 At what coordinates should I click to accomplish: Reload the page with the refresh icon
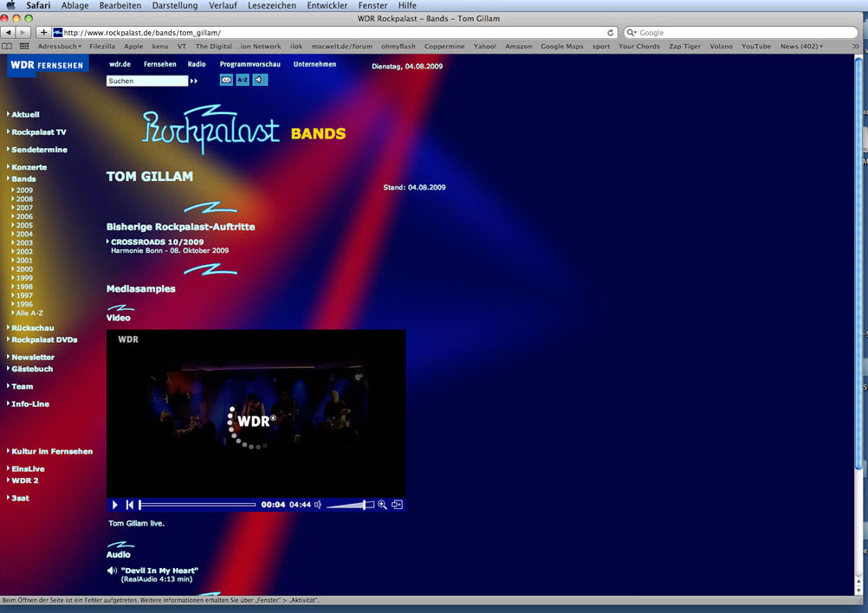[x=610, y=33]
